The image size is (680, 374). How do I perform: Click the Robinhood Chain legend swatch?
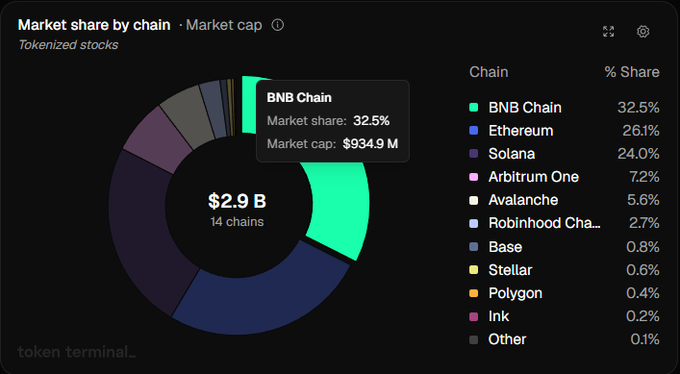[x=474, y=223]
